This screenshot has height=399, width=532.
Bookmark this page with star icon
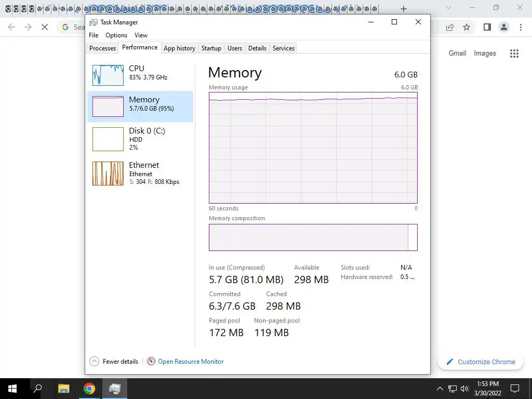click(467, 27)
